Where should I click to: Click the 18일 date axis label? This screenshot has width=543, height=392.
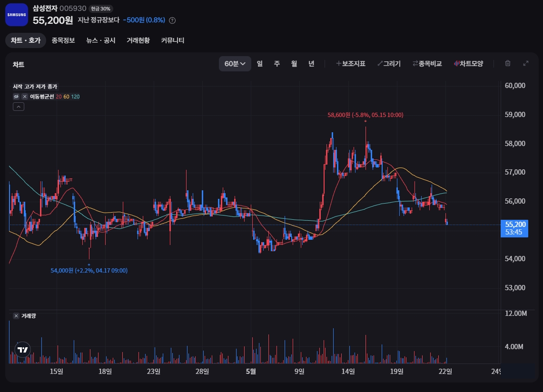(x=105, y=372)
